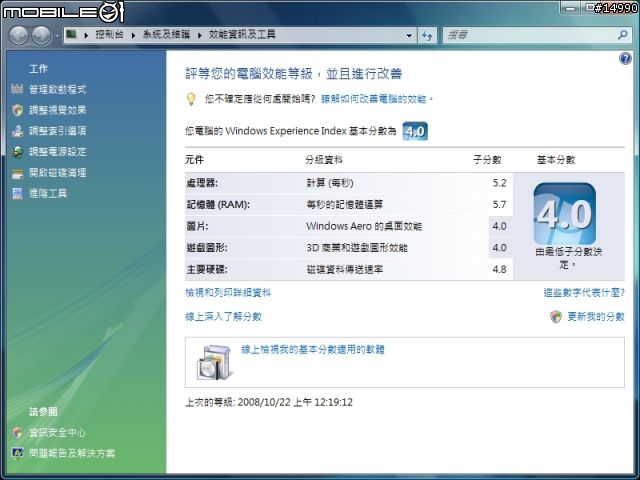640x480 pixels.
Task: Click small 4.0 base score badge
Action: (x=415, y=131)
